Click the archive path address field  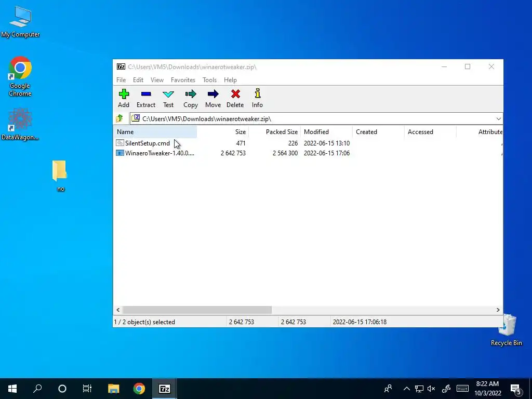pos(316,119)
